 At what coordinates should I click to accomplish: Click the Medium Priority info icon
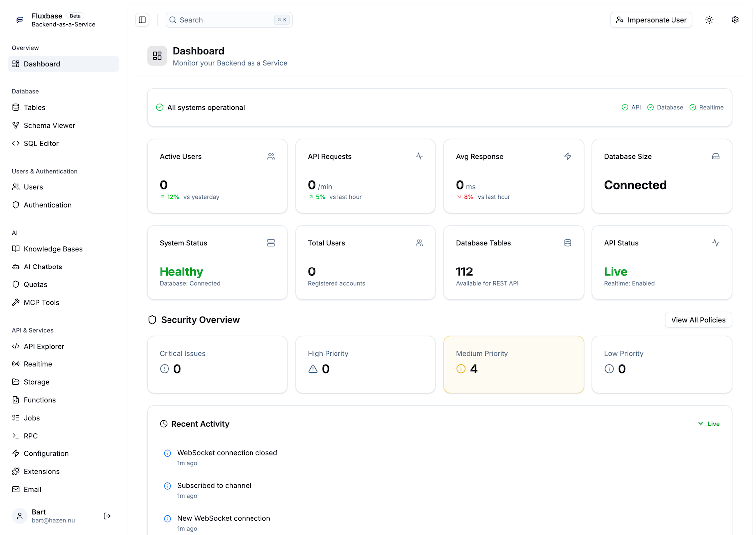[461, 369]
